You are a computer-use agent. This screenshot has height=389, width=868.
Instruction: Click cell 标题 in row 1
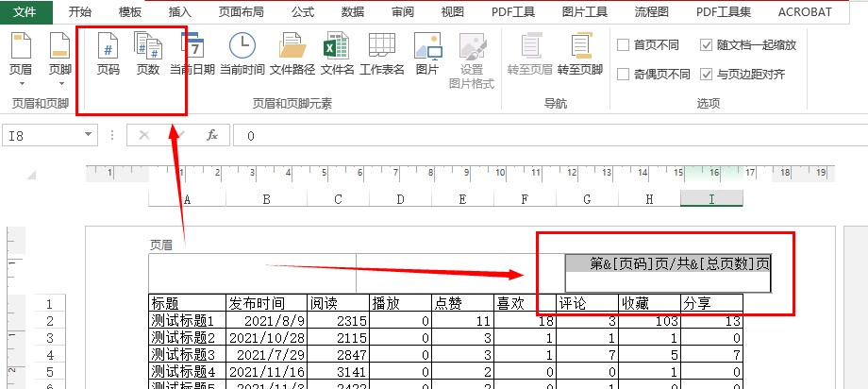[188, 303]
